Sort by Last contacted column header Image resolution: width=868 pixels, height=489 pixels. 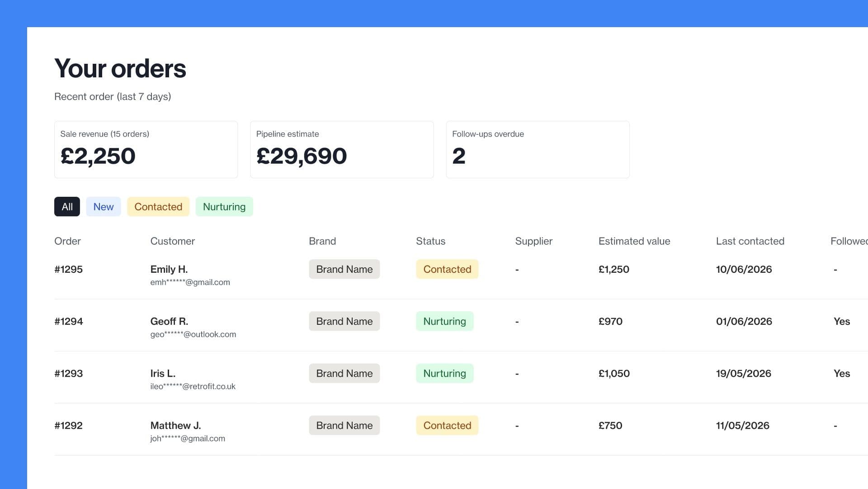(x=750, y=241)
